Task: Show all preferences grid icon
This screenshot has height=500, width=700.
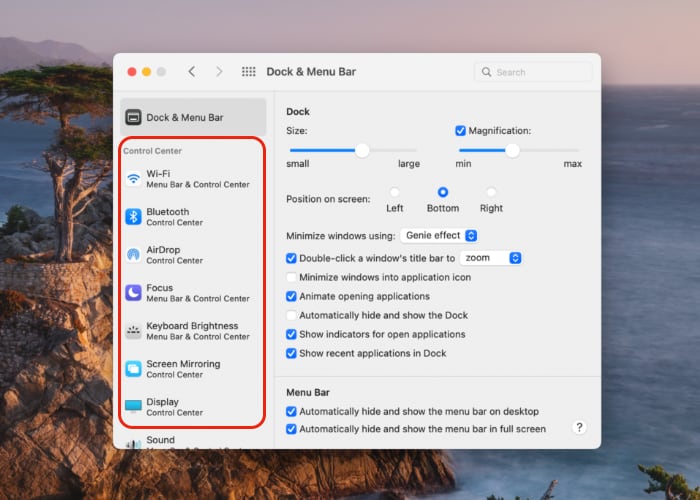Action: [249, 72]
